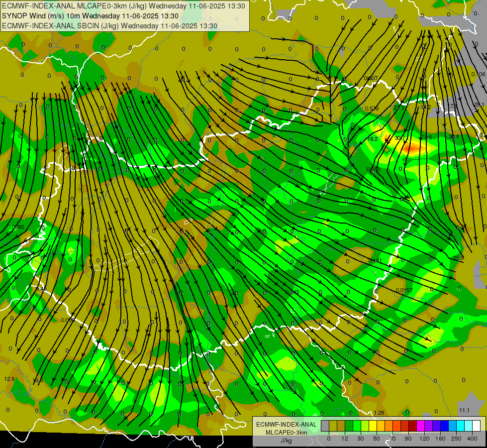Click the map value '0.106'
This screenshot has width=487, height=448.
[478, 74]
